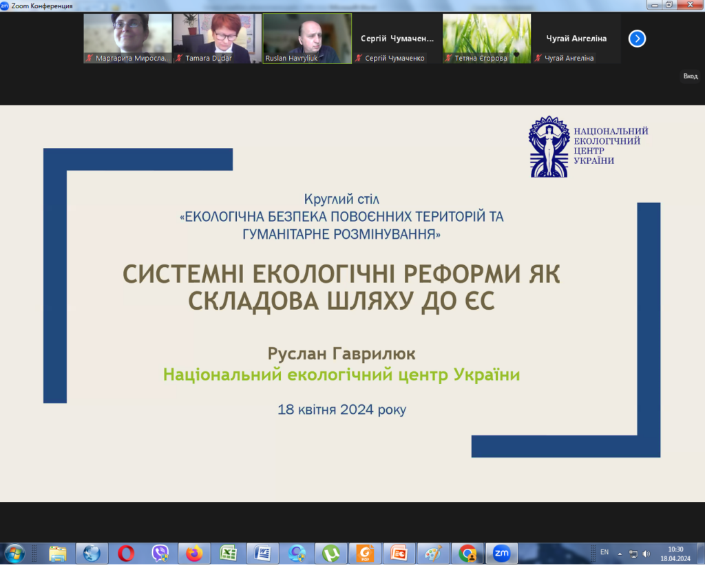Open Word from the taskbar
Image resolution: width=705 pixels, height=588 pixels.
262,554
